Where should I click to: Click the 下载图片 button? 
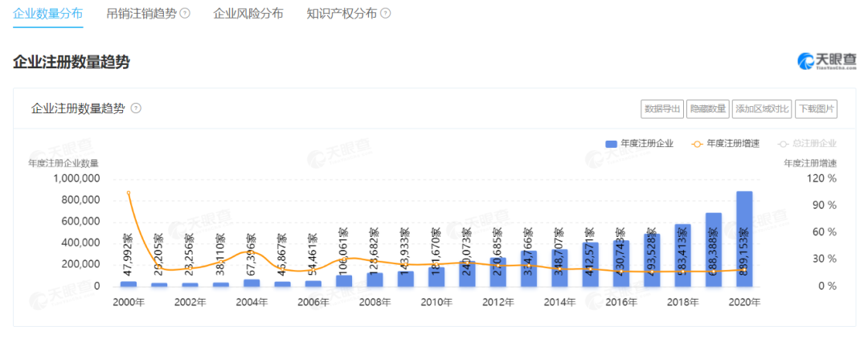[x=816, y=108]
